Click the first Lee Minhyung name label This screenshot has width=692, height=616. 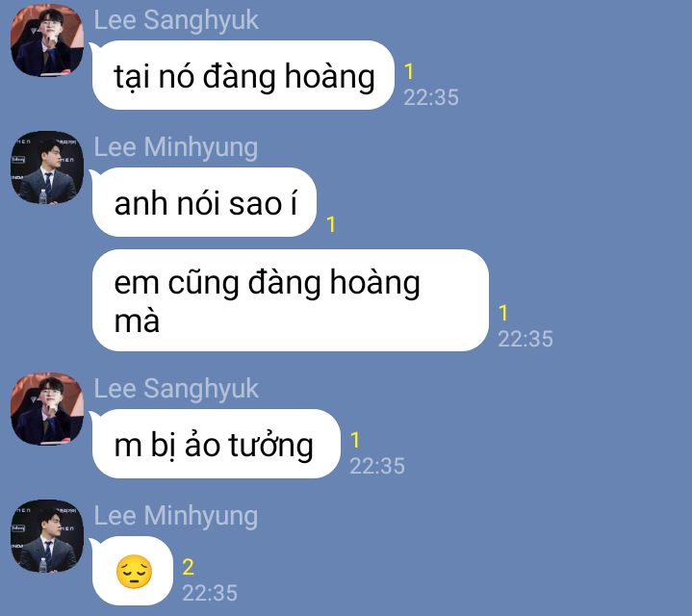176,147
